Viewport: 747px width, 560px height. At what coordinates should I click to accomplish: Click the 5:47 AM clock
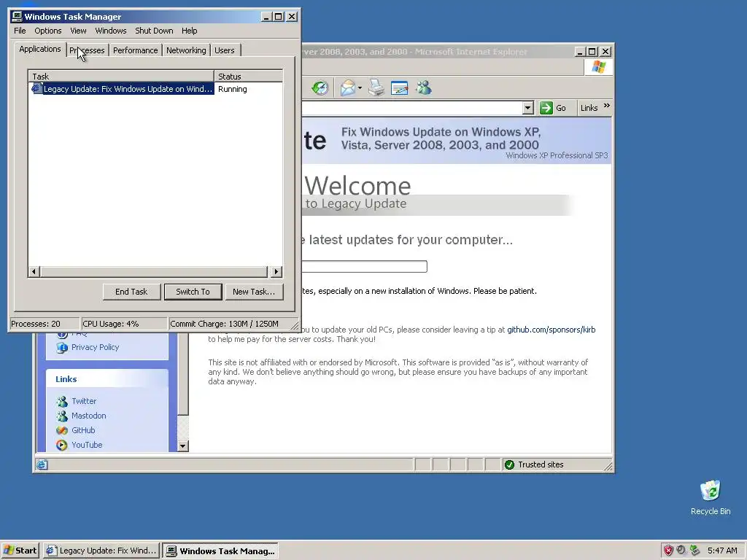[722, 551]
